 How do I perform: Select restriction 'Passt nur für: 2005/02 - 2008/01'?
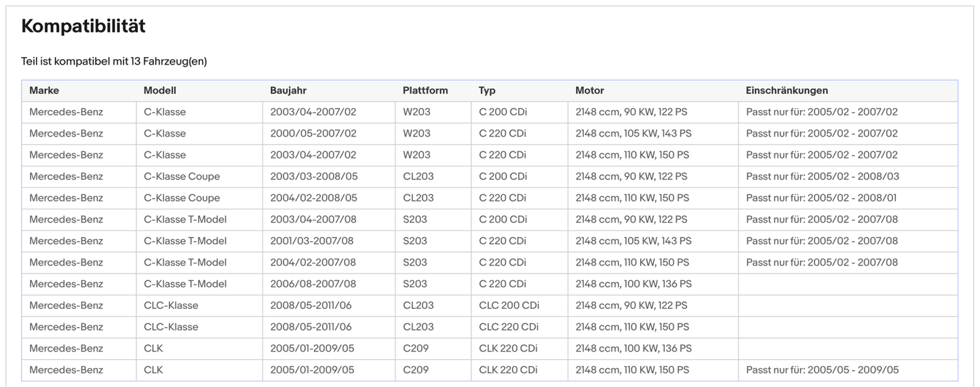pos(821,198)
